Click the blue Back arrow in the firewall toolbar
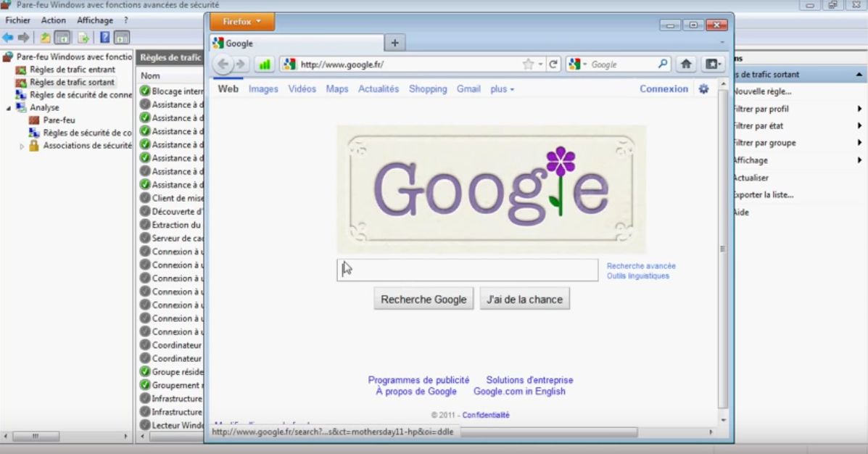This screenshot has height=454, width=868. point(8,38)
